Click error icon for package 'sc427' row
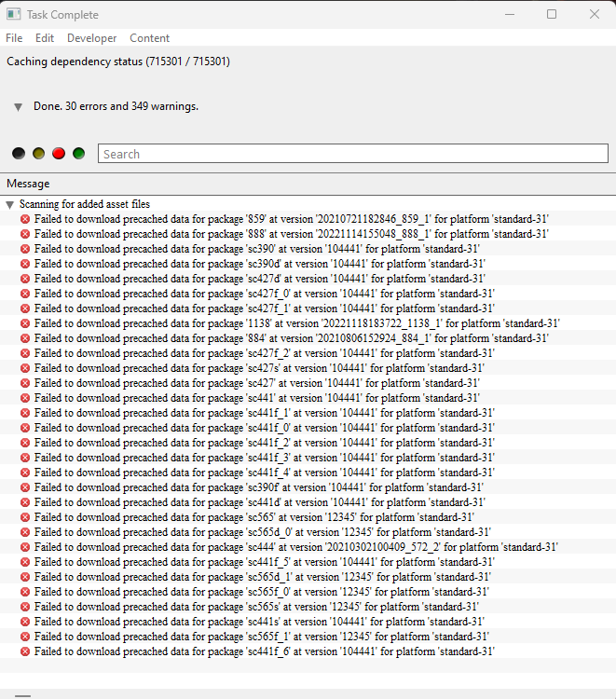Image resolution: width=616 pixels, height=699 pixels. pos(25,383)
